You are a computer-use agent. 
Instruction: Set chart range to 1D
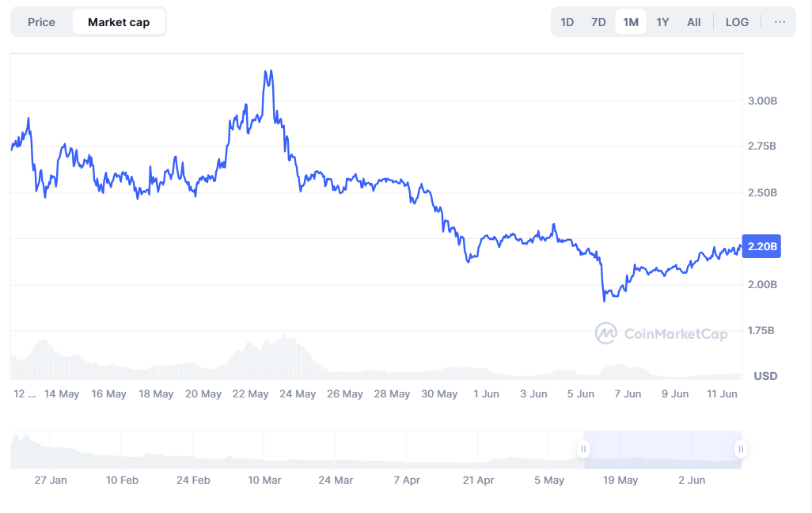(x=567, y=22)
